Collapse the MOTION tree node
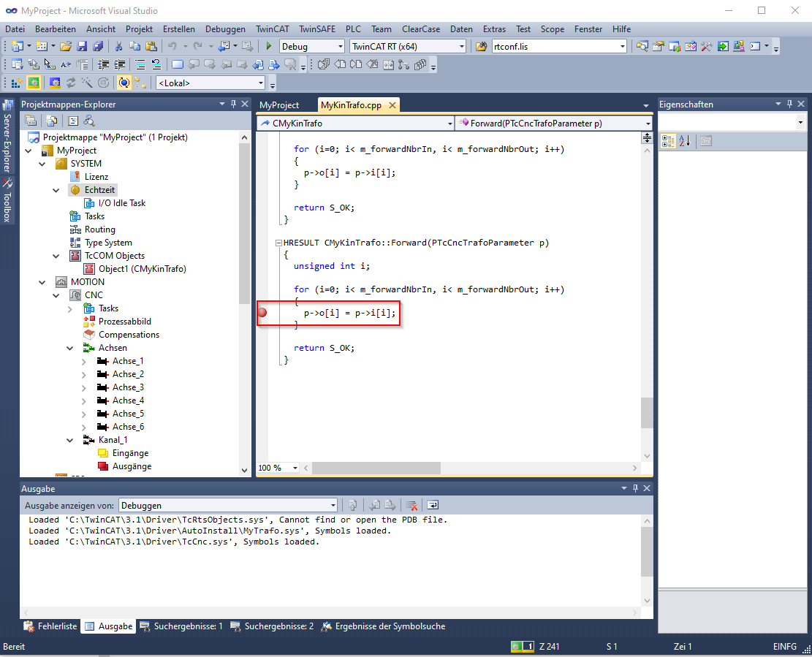812x657 pixels. click(x=42, y=282)
